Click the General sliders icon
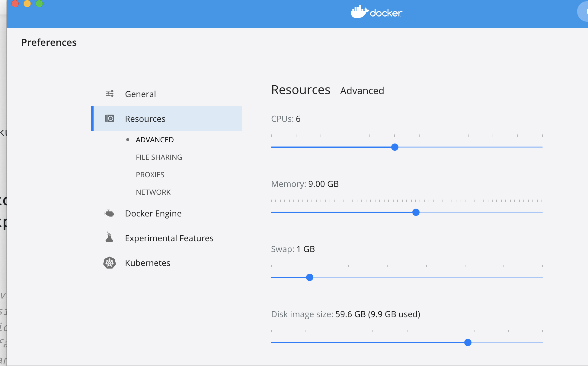 [109, 94]
